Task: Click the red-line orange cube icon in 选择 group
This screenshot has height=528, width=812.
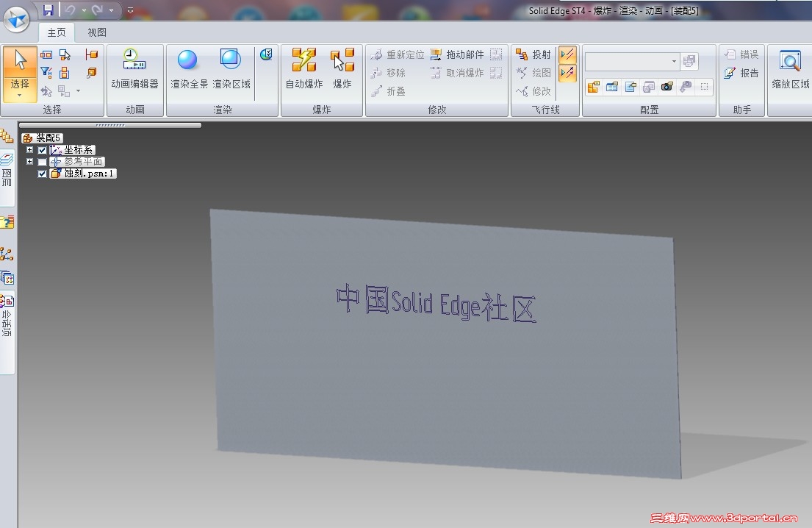Action: [x=92, y=54]
